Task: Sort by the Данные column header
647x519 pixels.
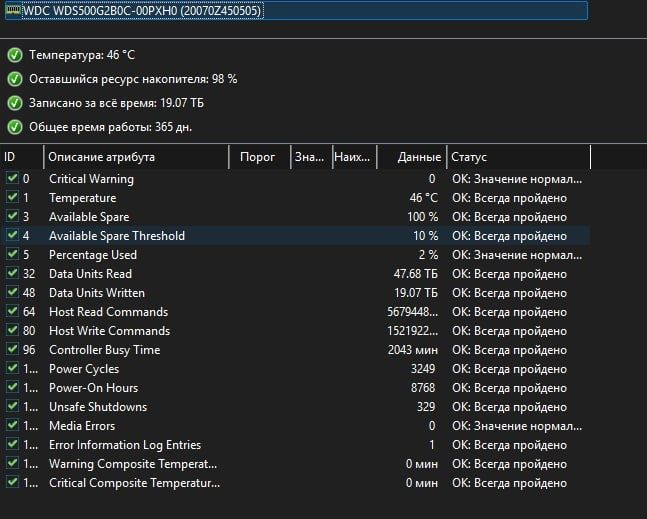Action: [412, 157]
